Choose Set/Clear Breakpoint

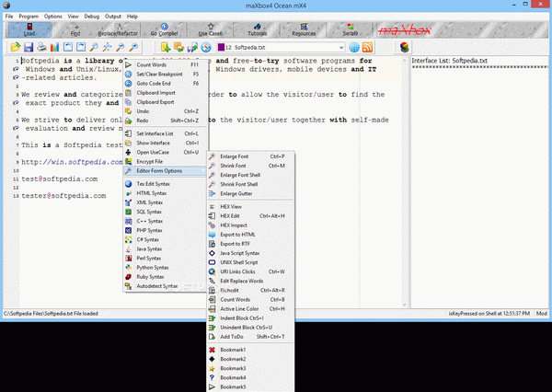point(166,74)
